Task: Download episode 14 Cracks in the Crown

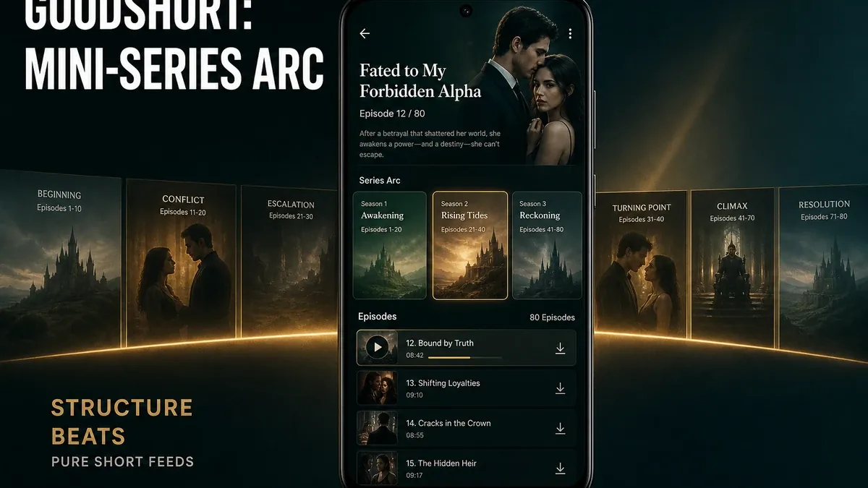Action: point(560,428)
